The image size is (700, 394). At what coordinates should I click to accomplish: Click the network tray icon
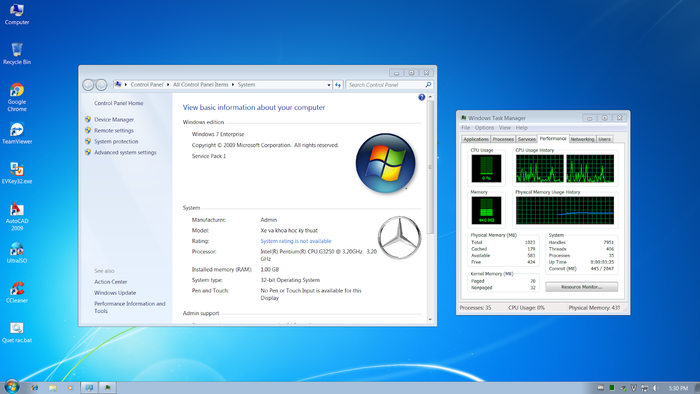click(x=644, y=388)
